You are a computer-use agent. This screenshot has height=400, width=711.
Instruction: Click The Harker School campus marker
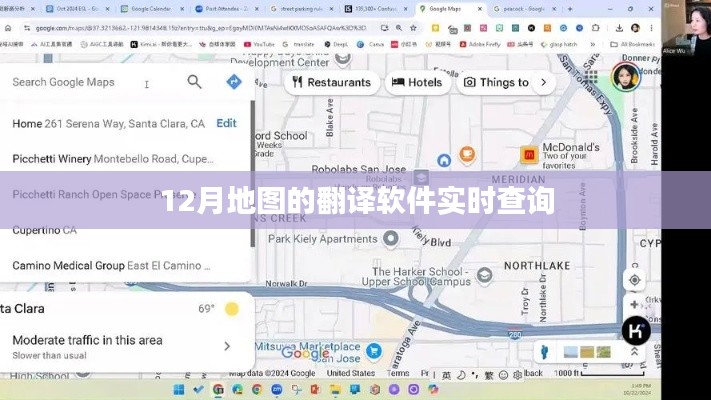(484, 275)
